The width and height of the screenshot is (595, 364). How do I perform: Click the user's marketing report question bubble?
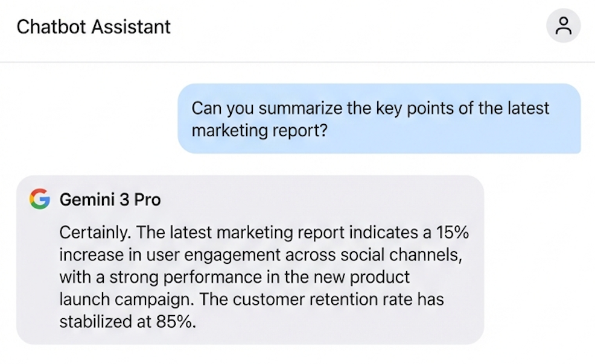pyautogui.click(x=378, y=119)
